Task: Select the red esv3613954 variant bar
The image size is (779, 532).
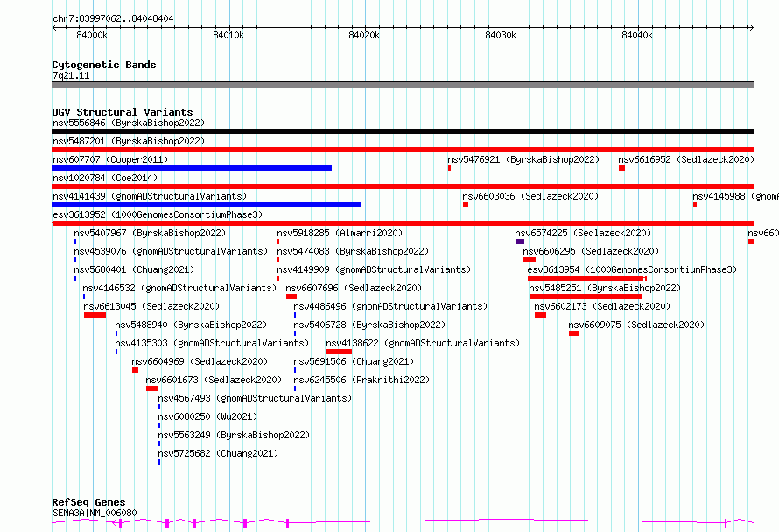Action: pos(587,278)
